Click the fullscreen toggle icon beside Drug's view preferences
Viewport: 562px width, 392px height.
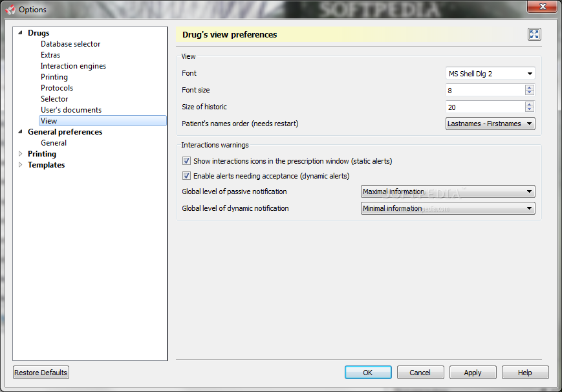pyautogui.click(x=534, y=34)
